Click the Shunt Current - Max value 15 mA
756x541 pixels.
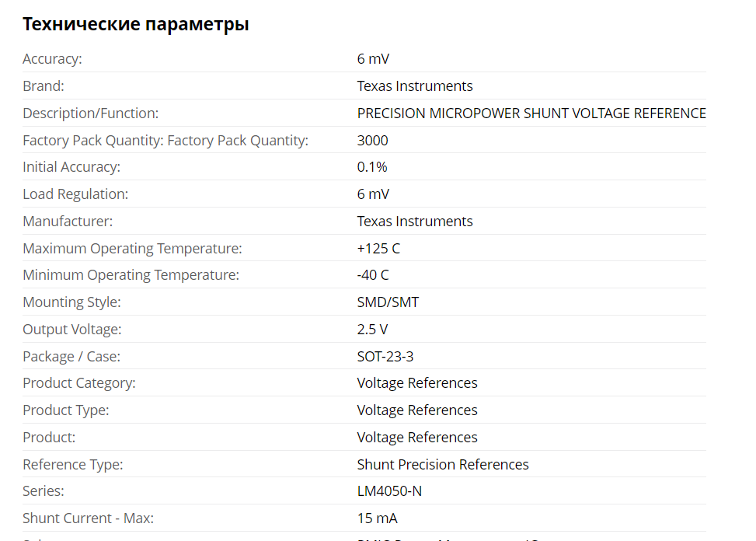[x=377, y=518]
